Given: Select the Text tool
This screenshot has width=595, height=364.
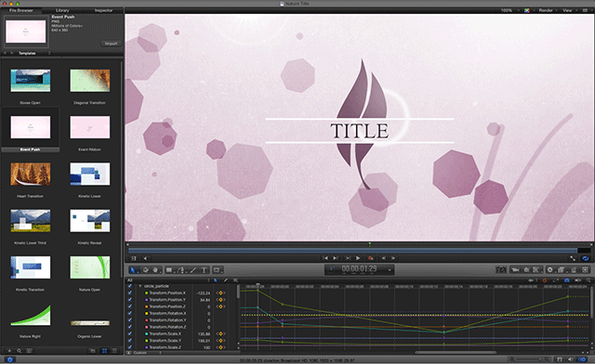Looking at the screenshot, I should 204,270.
